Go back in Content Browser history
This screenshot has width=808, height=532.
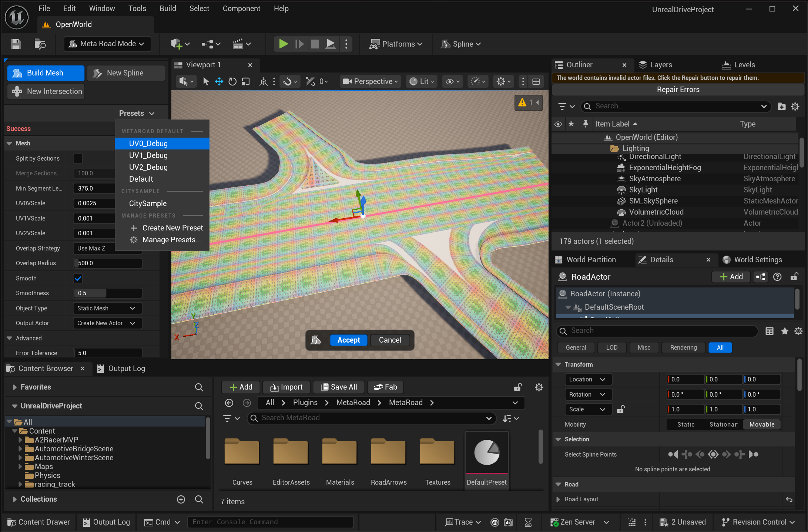(229, 403)
